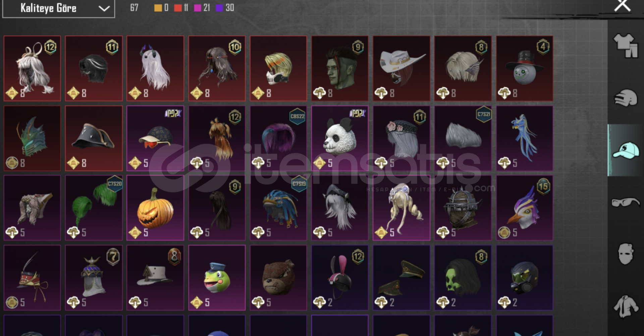Select the cap headwear category tab

click(x=626, y=150)
